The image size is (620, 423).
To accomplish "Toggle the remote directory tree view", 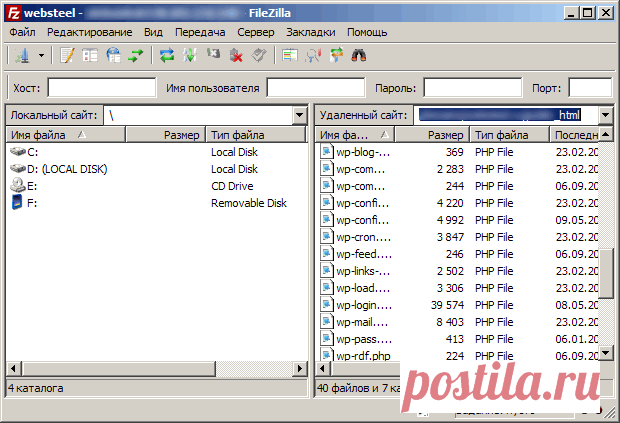I will click(x=113, y=55).
